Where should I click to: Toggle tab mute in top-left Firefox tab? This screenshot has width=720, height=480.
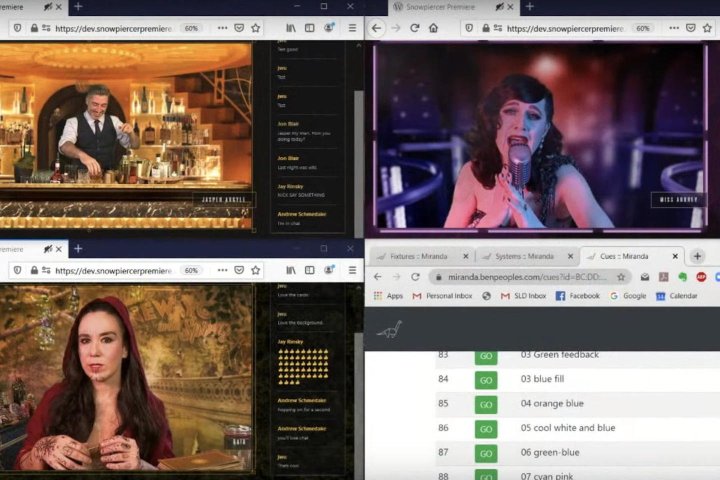[x=48, y=6]
